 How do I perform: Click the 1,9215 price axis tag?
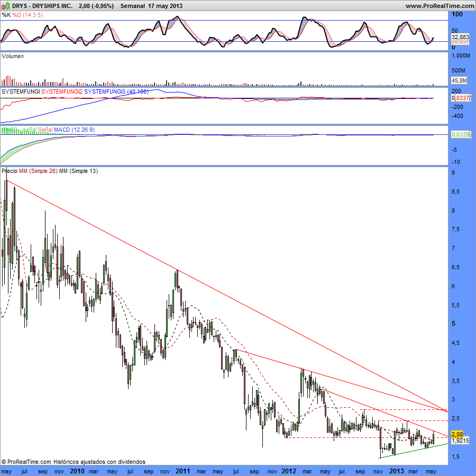[x=461, y=441]
